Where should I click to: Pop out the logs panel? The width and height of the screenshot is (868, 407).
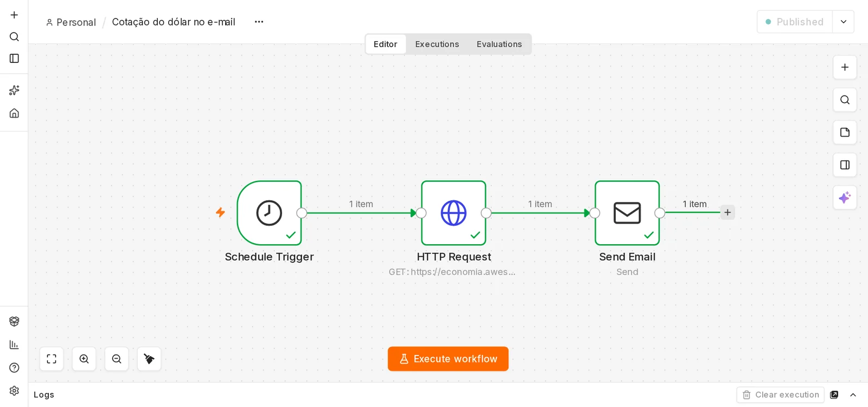(x=834, y=395)
